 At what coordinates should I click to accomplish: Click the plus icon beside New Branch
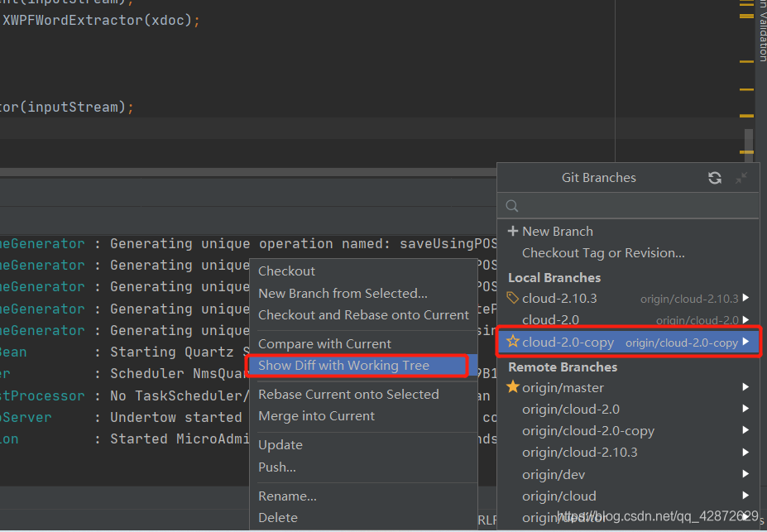(513, 231)
